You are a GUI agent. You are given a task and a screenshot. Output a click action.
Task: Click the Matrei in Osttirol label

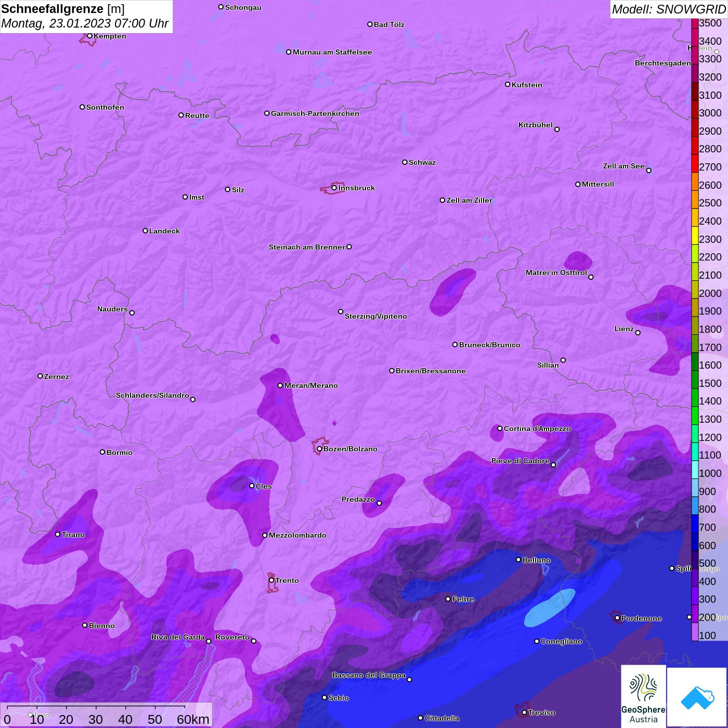(556, 272)
